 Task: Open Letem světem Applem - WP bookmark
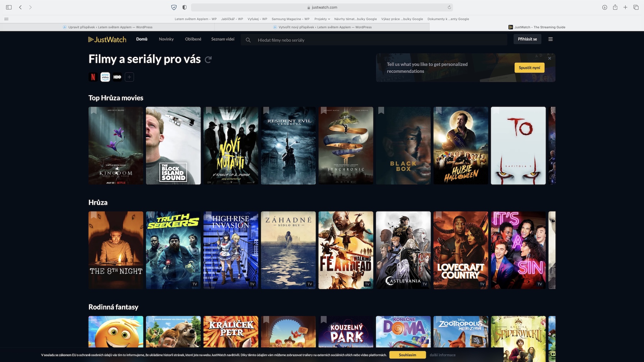tap(195, 19)
